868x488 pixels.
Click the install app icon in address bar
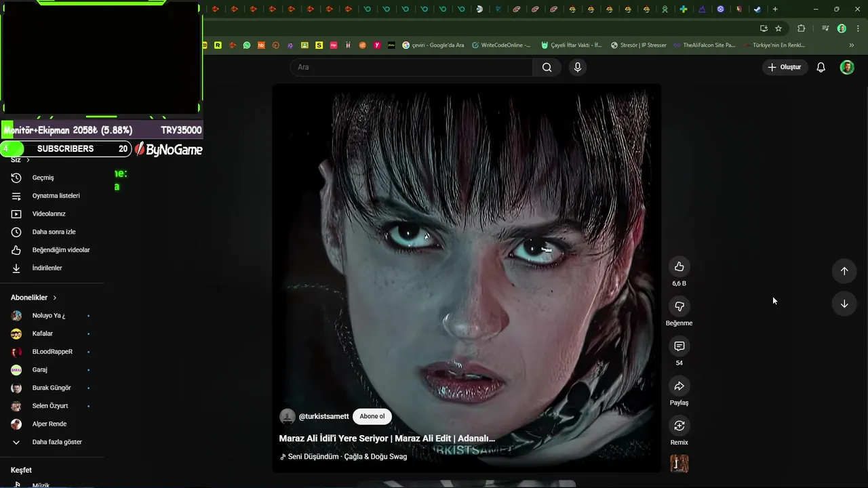(x=764, y=28)
